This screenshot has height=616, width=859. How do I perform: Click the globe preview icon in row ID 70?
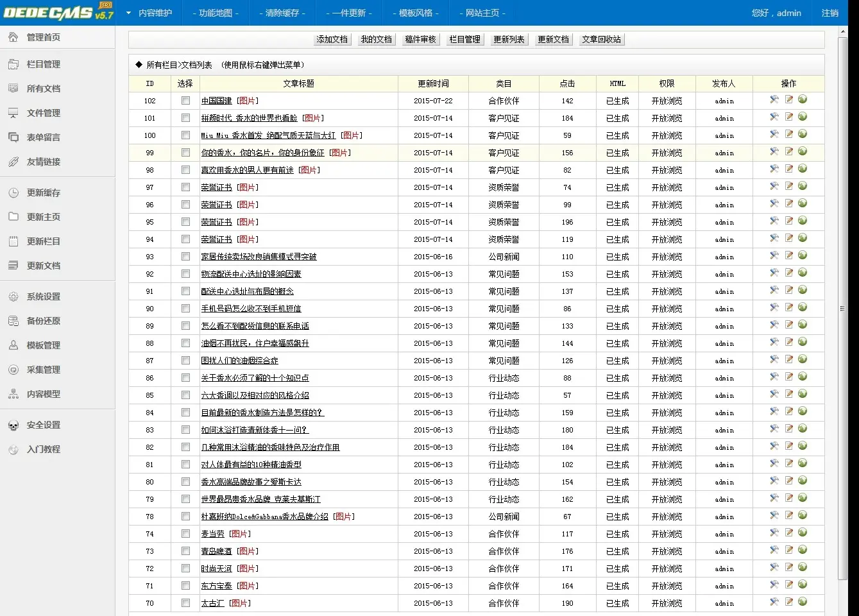click(x=803, y=602)
